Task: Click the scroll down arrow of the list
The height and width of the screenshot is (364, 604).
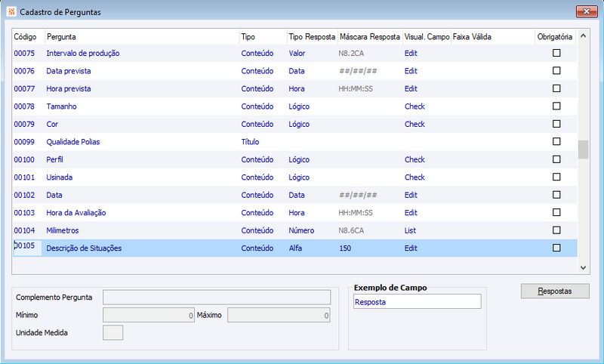Action: [x=583, y=267]
